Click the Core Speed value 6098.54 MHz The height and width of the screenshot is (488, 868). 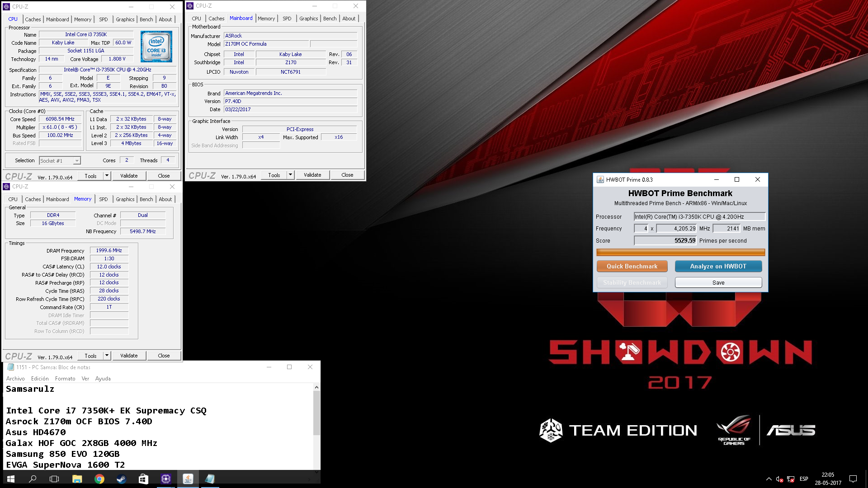(x=60, y=119)
